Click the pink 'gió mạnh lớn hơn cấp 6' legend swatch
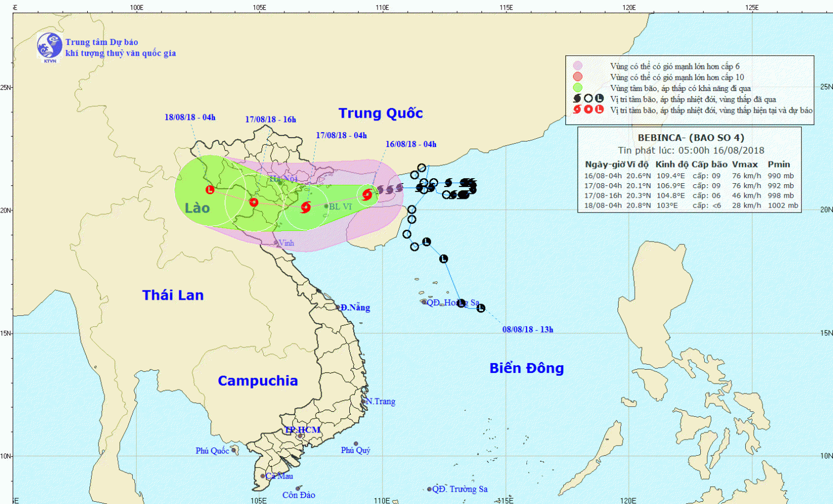This screenshot has height=504, width=833. tap(578, 65)
